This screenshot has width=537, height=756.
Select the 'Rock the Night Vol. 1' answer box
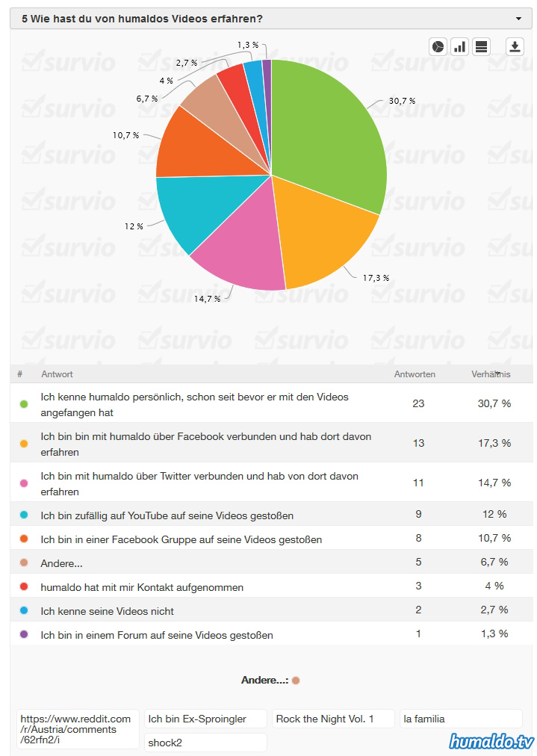[x=333, y=719]
